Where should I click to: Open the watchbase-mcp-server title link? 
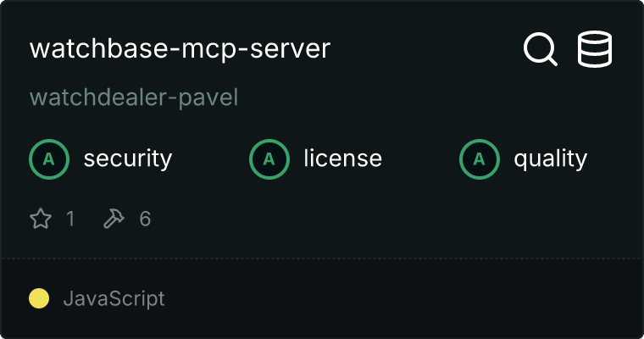coord(180,49)
